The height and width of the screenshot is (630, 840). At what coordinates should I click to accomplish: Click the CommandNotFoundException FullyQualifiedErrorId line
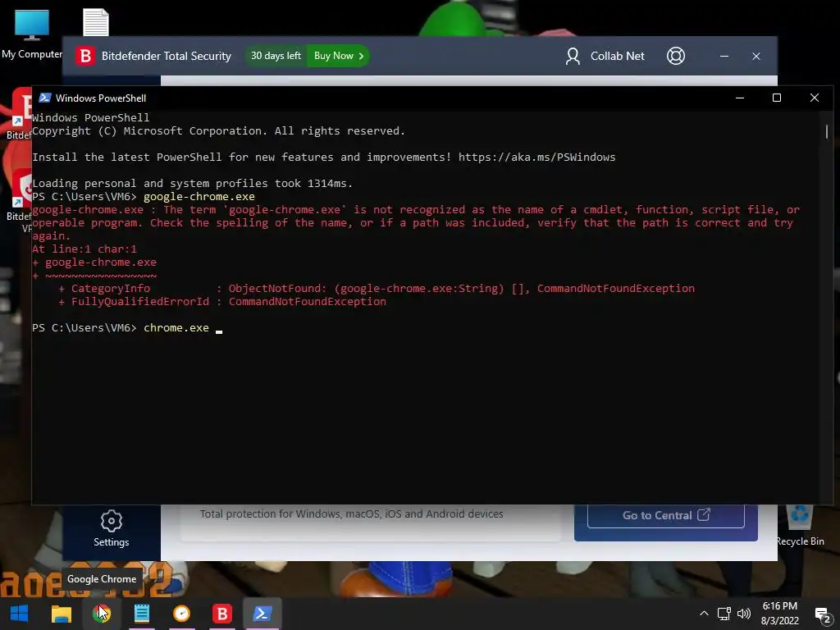point(221,302)
